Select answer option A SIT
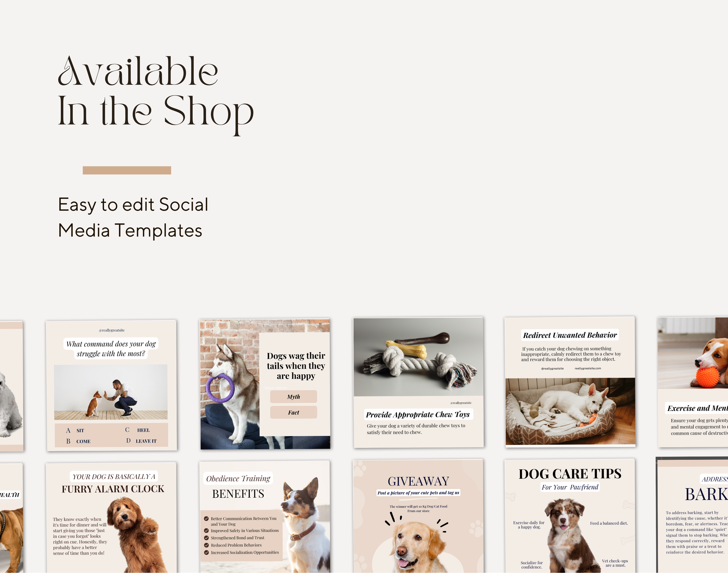This screenshot has width=728, height=573. (x=75, y=430)
